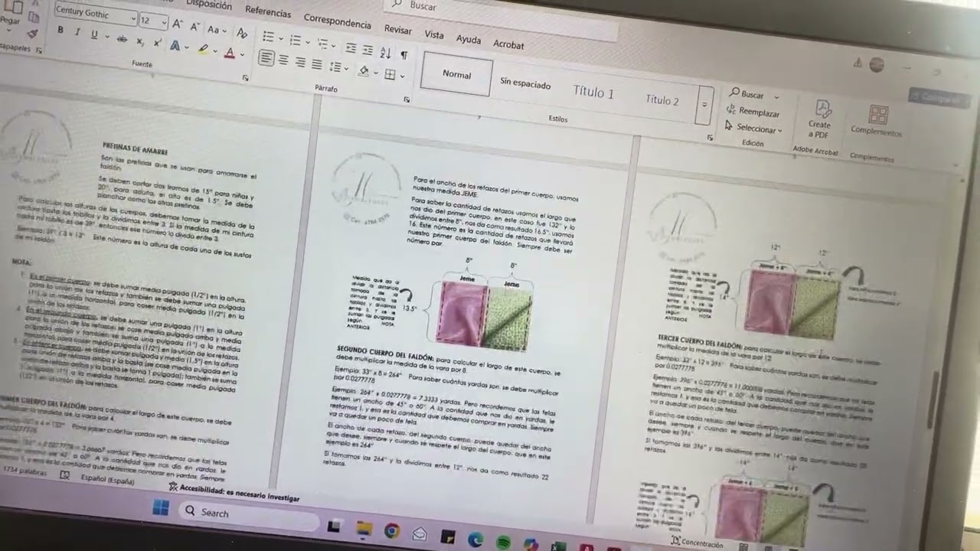The width and height of the screenshot is (980, 551).
Task: Toggle italic formatting
Action: (77, 32)
